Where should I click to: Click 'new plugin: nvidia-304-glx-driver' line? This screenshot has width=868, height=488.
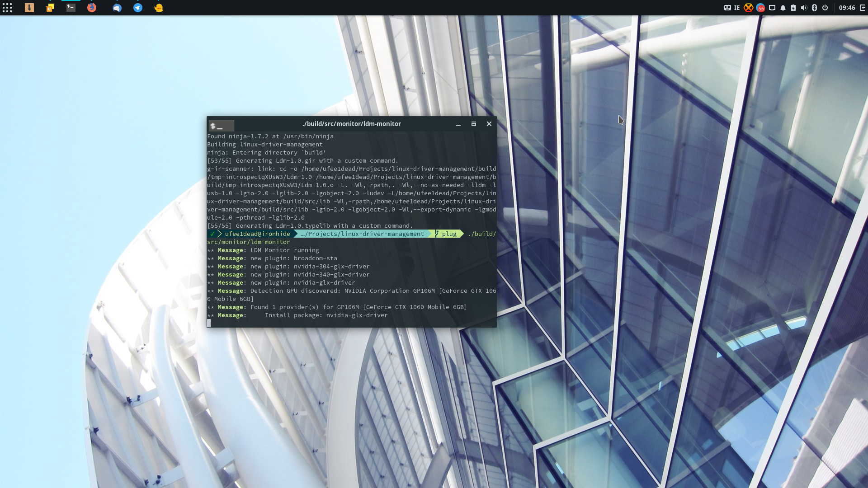tap(288, 267)
